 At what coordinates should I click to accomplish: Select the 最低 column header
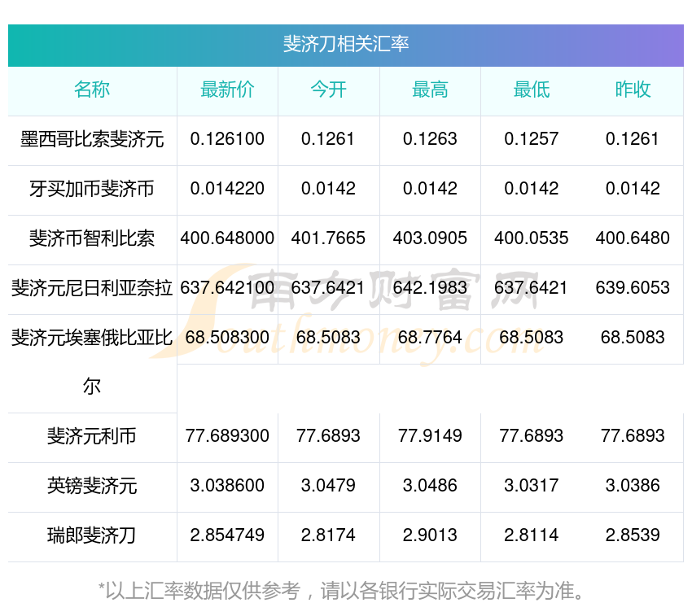531,90
